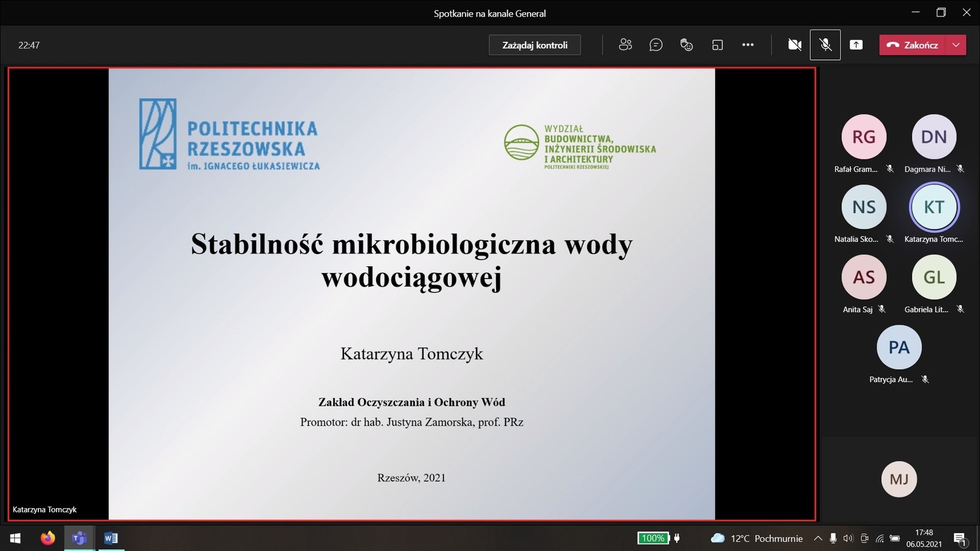Image resolution: width=980 pixels, height=551 pixels.
Task: Open the meeting chat icon
Action: (656, 45)
